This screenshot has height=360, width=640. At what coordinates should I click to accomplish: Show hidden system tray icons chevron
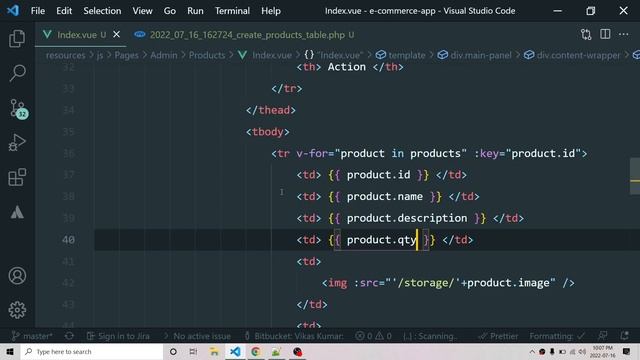532,351
